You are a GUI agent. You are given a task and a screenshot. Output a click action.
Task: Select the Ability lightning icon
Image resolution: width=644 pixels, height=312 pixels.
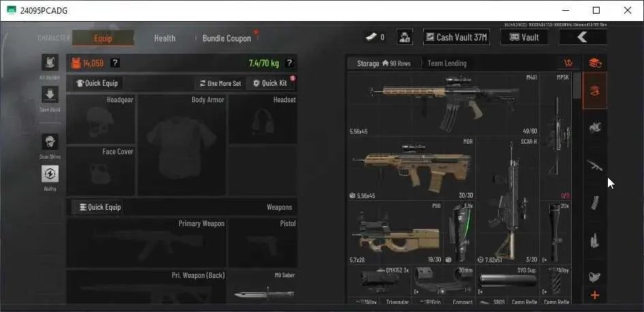point(50,174)
